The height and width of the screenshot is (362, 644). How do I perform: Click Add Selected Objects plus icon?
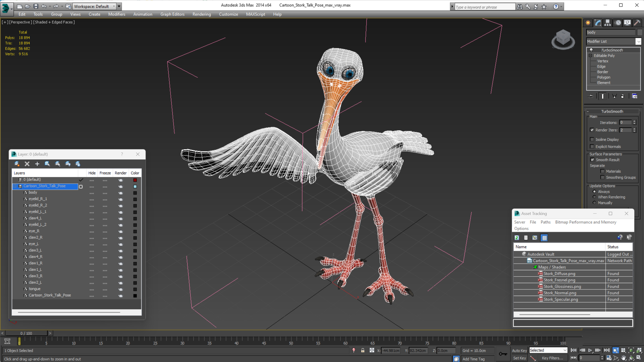pyautogui.click(x=37, y=164)
